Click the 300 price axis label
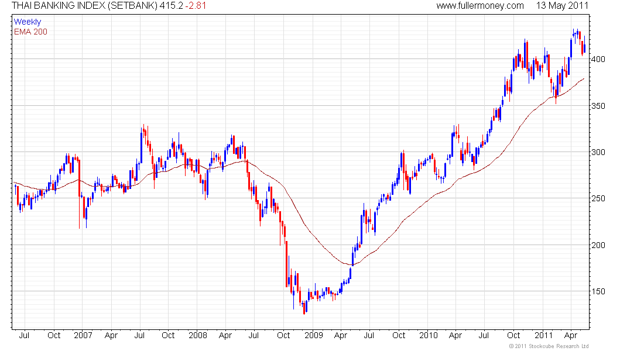 tap(598, 152)
